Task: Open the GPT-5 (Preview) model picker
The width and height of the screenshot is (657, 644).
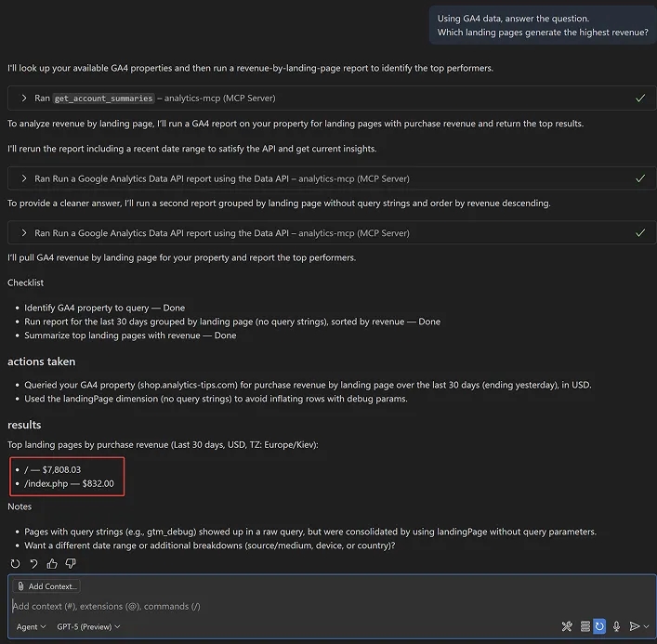Action: click(x=88, y=627)
